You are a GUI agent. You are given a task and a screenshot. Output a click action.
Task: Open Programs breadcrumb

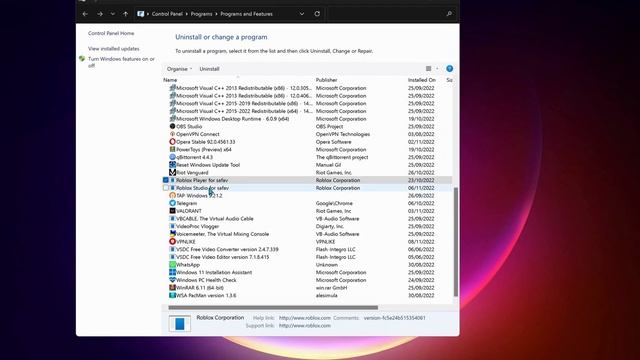pos(201,14)
